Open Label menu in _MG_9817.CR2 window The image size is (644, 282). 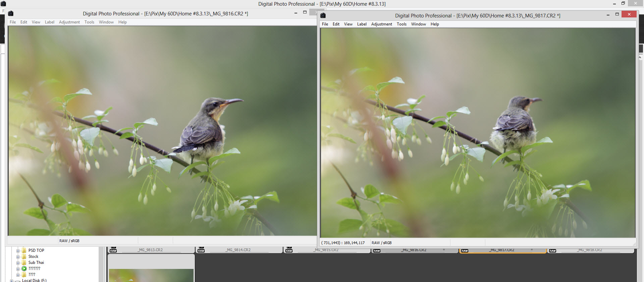[362, 24]
